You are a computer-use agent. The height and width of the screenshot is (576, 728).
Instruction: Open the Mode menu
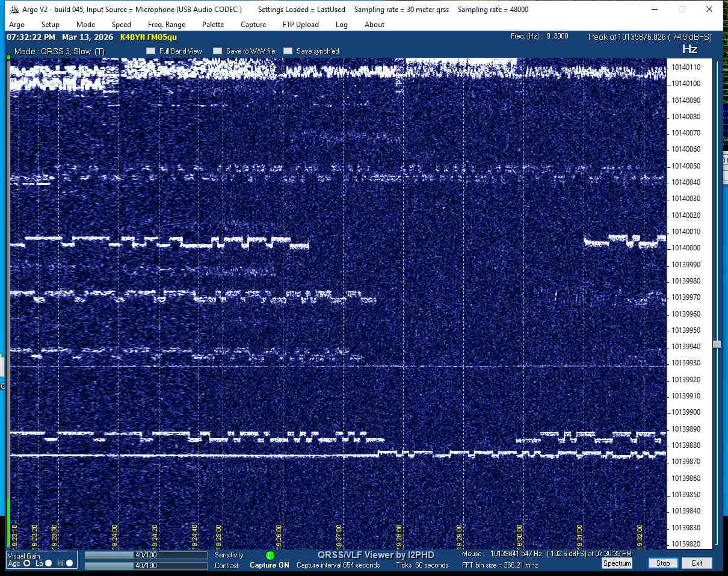(85, 25)
